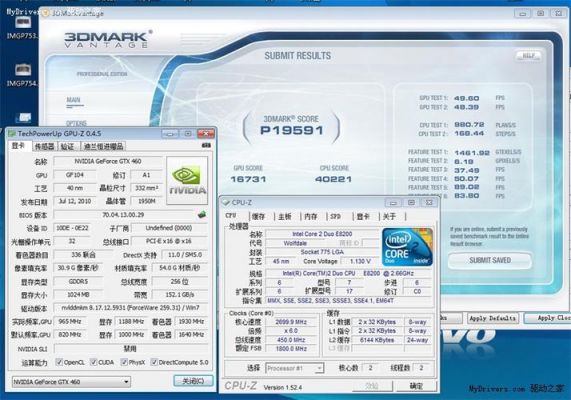Click the Core Voltage value 1.130 V
The width and height of the screenshot is (571, 400).
(x=360, y=261)
